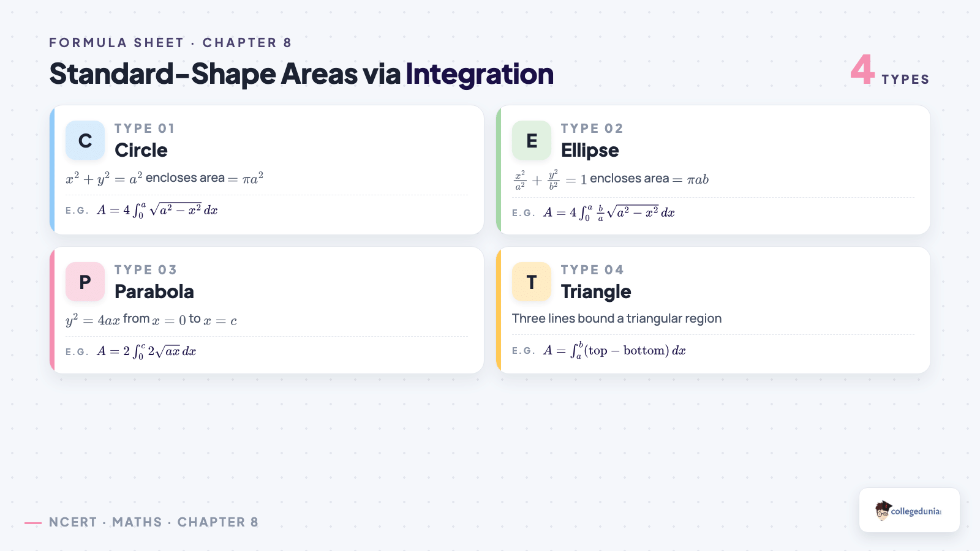Click the Standard-Shape Areas via Integration title
The width and height of the screenshot is (980, 551).
pyautogui.click(x=301, y=74)
